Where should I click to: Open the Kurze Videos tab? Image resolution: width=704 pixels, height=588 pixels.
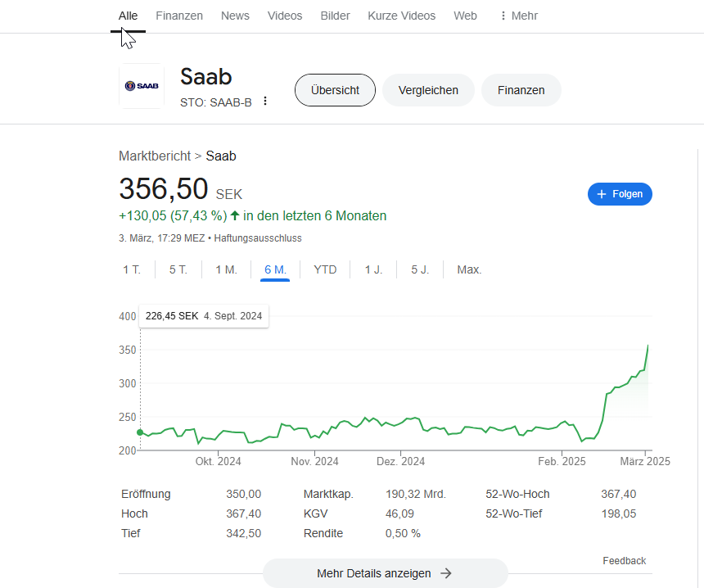click(x=401, y=16)
